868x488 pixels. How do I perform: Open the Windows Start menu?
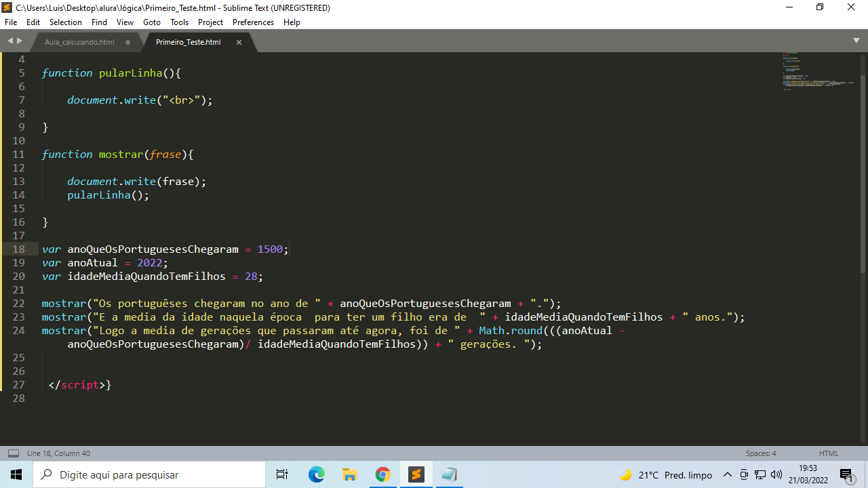(16, 474)
